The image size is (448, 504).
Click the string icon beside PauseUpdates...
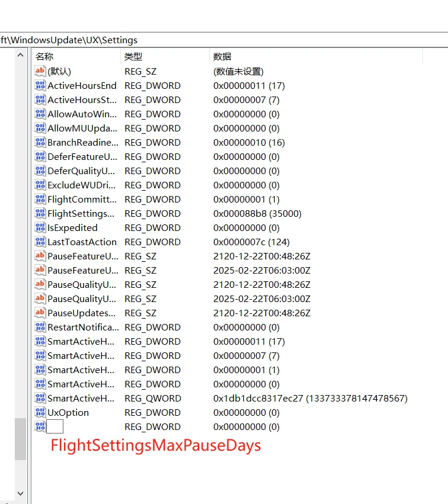point(40,313)
